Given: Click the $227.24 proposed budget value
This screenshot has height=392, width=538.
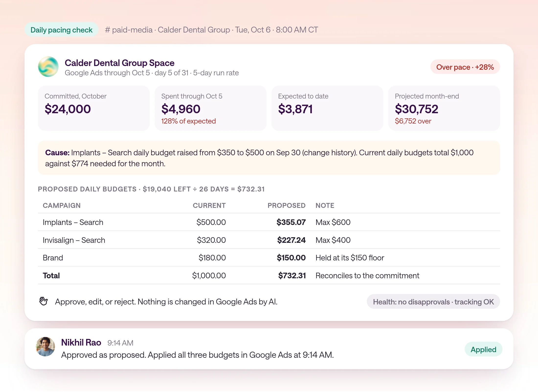Looking at the screenshot, I should [291, 240].
